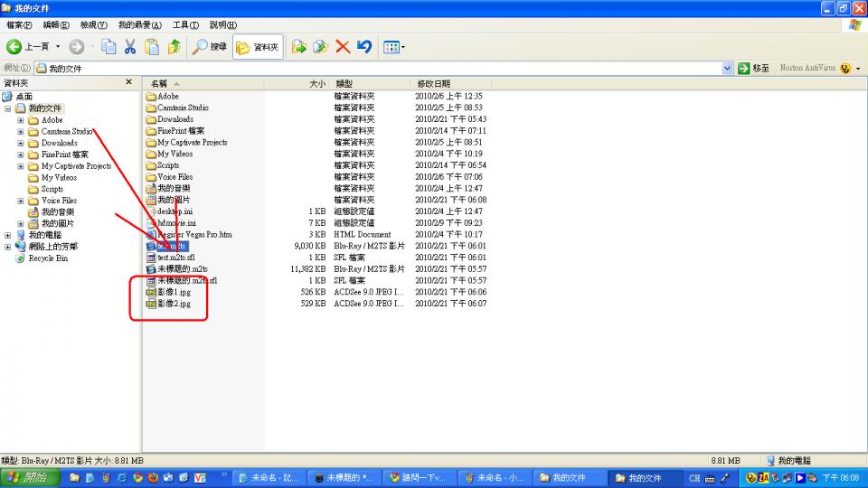Screen dimensions: 868x488
Task: Click the red X Delete toolbar icon
Action: point(343,47)
